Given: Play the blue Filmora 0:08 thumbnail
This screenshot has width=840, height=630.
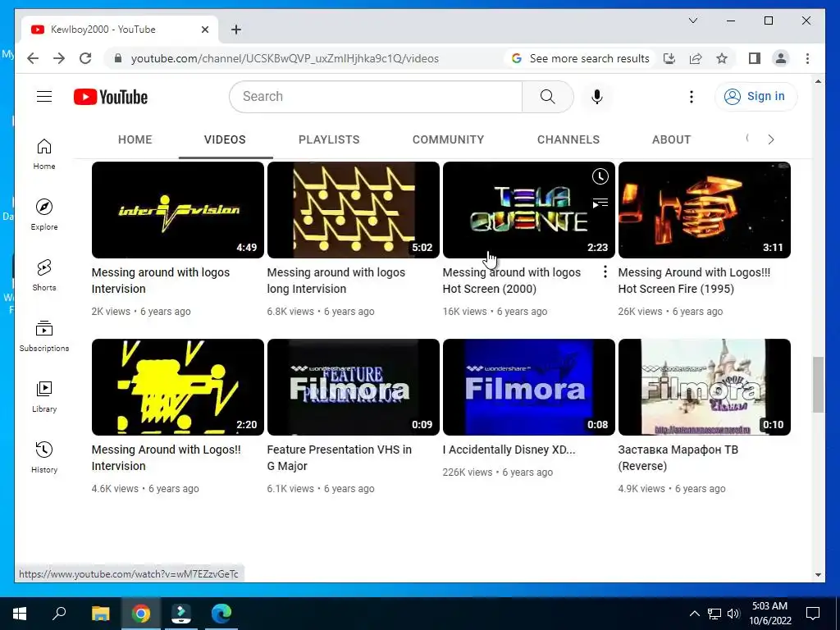Looking at the screenshot, I should [529, 387].
